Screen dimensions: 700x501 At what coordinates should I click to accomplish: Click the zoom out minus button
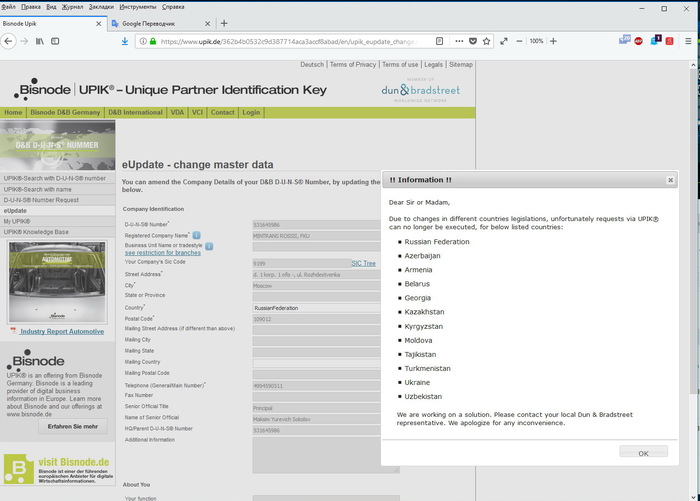coord(519,41)
